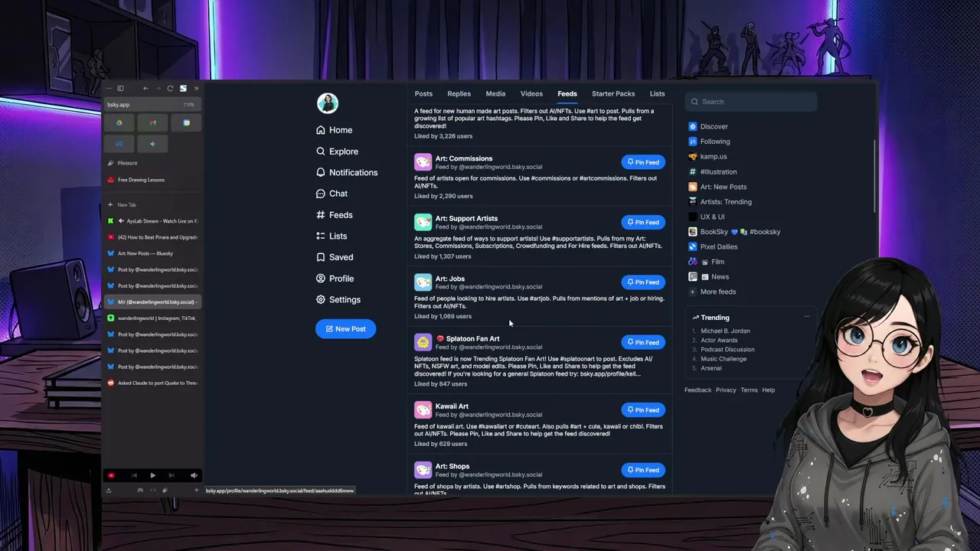Pin the Kawaii Art feed
The width and height of the screenshot is (980, 551).
click(x=643, y=410)
